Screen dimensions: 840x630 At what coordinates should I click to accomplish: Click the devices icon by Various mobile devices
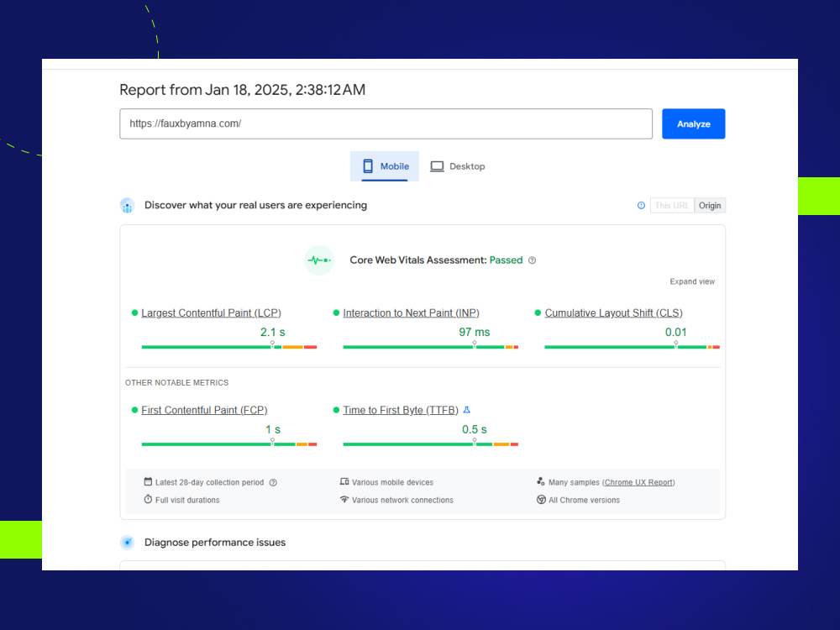pyautogui.click(x=344, y=481)
